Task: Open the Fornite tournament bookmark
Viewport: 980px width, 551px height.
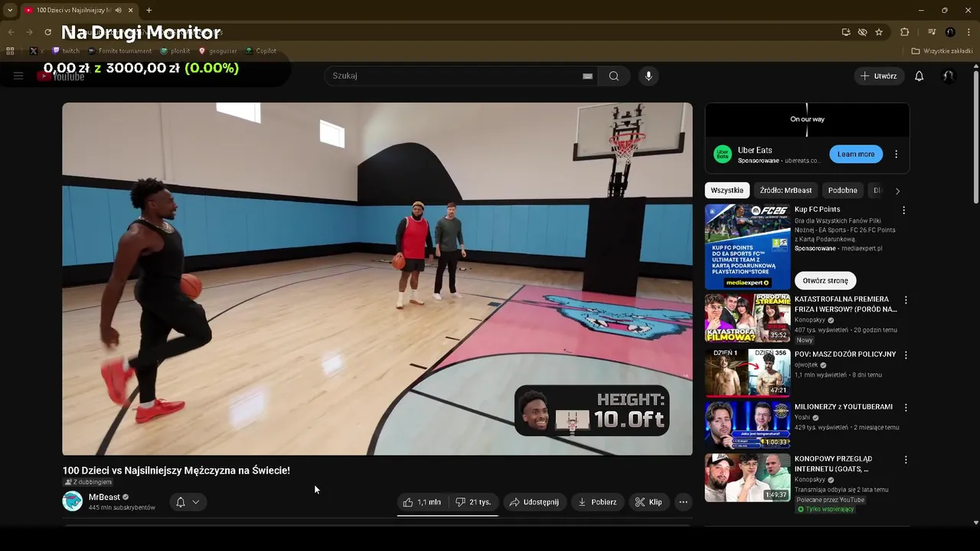Action: pos(120,51)
